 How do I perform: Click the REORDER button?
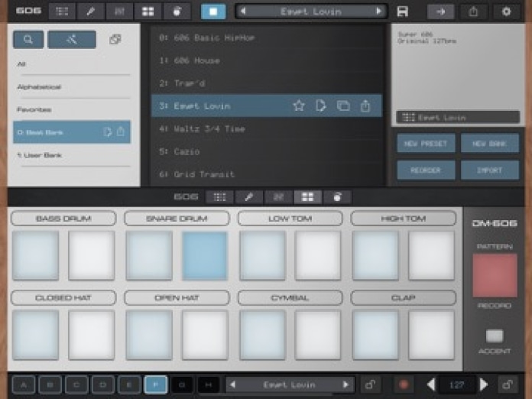click(426, 170)
